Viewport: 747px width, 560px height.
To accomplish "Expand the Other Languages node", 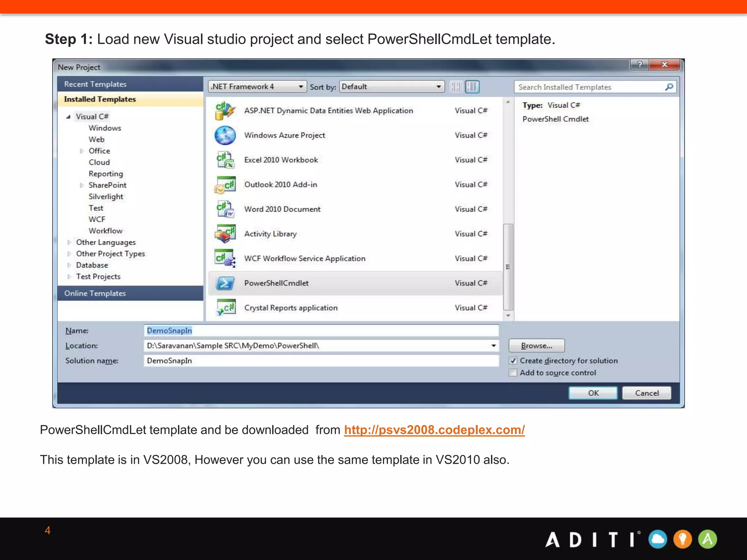I will click(x=69, y=242).
